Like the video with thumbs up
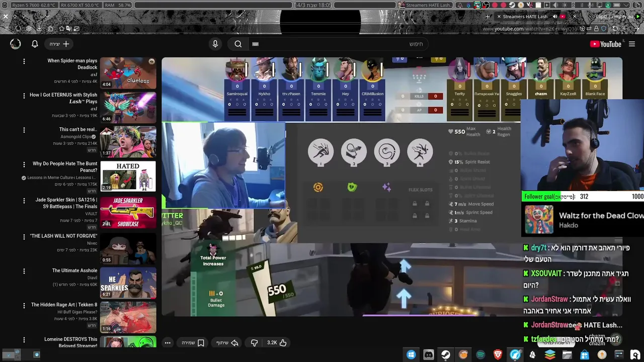Viewport: 644px width, 362px height. pos(283,342)
